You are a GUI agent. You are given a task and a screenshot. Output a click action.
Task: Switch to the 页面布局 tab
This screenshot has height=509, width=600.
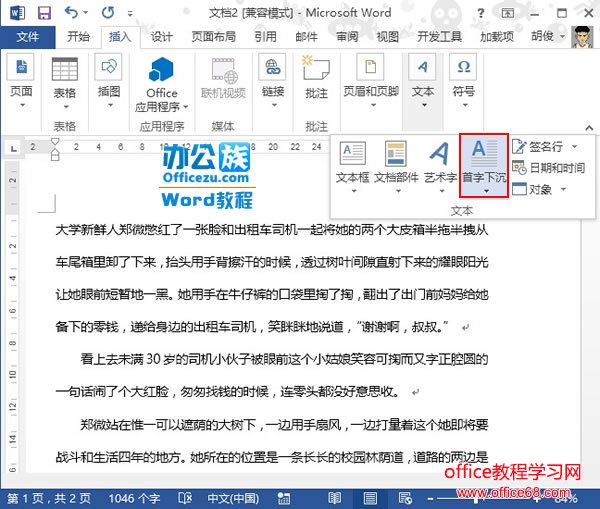point(214,37)
